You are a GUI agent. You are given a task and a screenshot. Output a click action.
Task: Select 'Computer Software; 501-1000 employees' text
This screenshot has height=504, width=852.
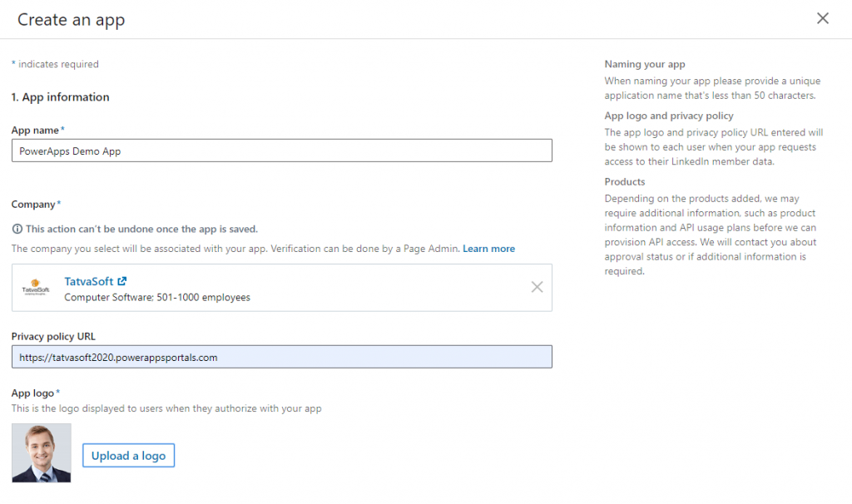[157, 298]
